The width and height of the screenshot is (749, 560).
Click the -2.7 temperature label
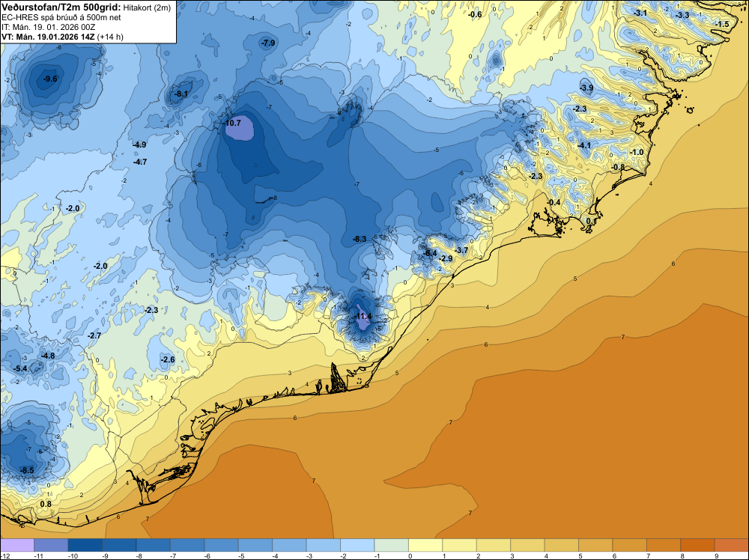[94, 335]
